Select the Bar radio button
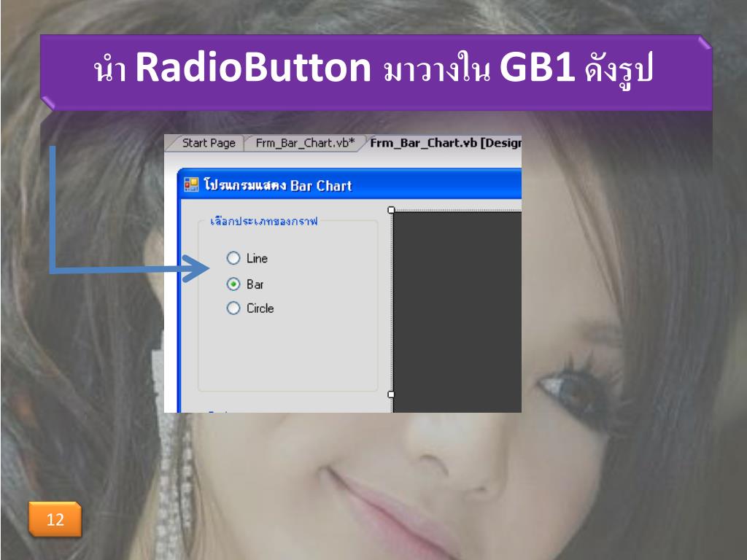This screenshot has width=747, height=560. click(x=245, y=284)
